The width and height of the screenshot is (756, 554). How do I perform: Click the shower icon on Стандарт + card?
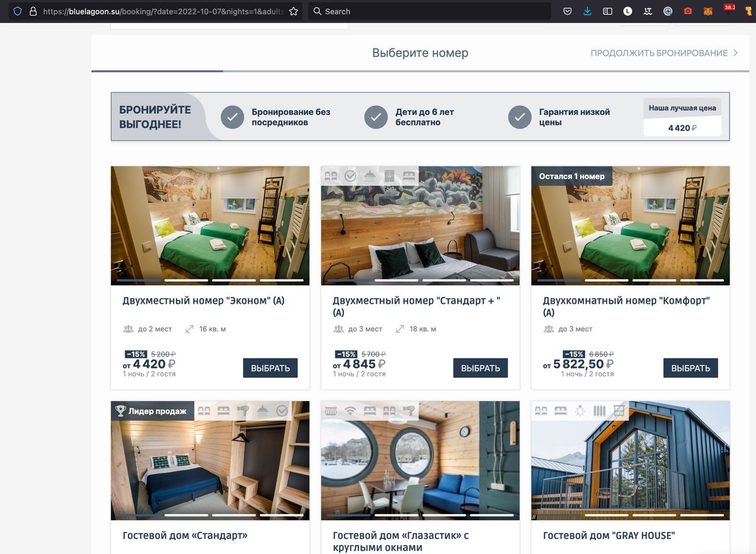(x=370, y=176)
